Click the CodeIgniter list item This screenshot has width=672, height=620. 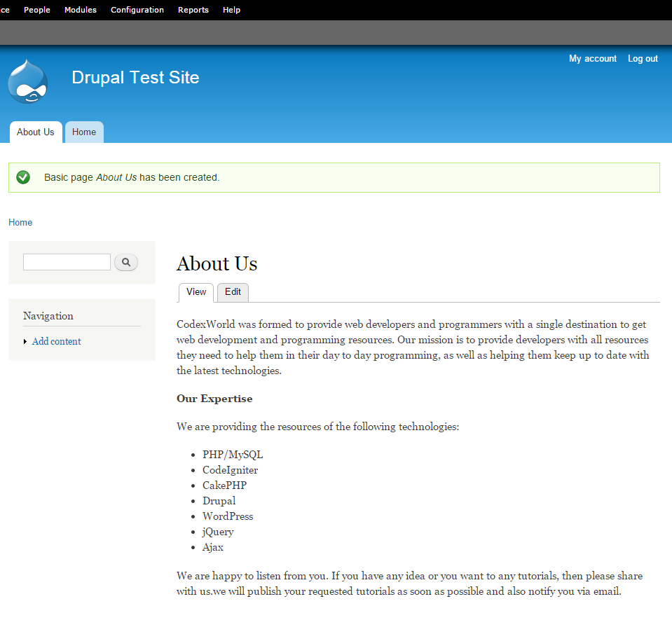click(230, 470)
